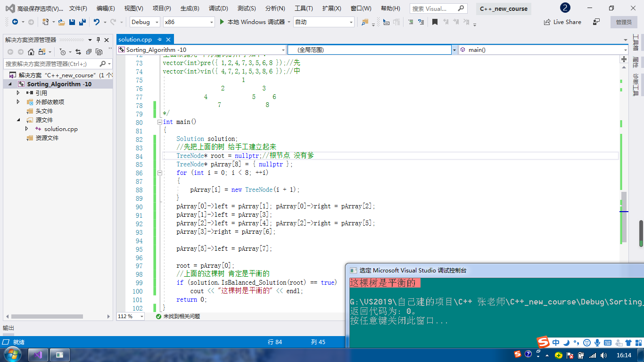Select solution.cpp in the solution tree

point(61,129)
